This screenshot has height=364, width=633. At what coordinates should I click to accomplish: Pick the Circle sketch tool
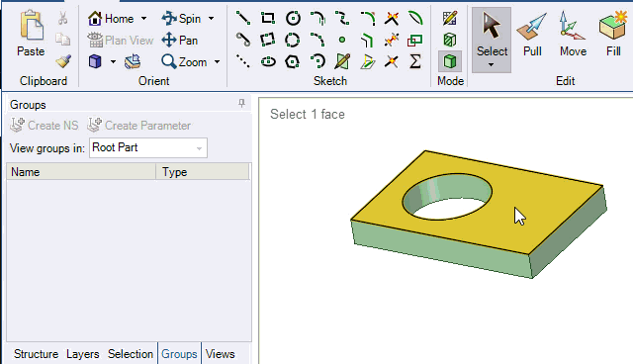click(293, 18)
